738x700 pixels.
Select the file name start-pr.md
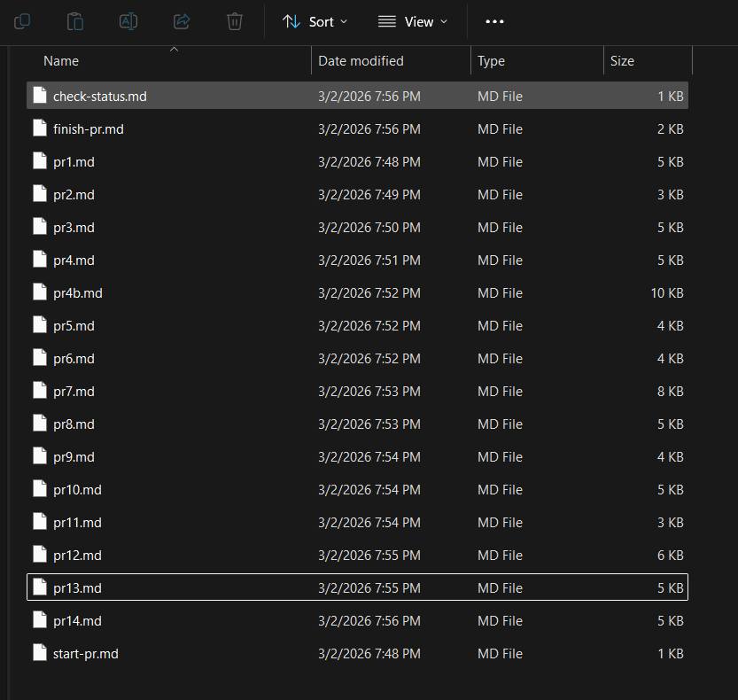[x=86, y=654]
